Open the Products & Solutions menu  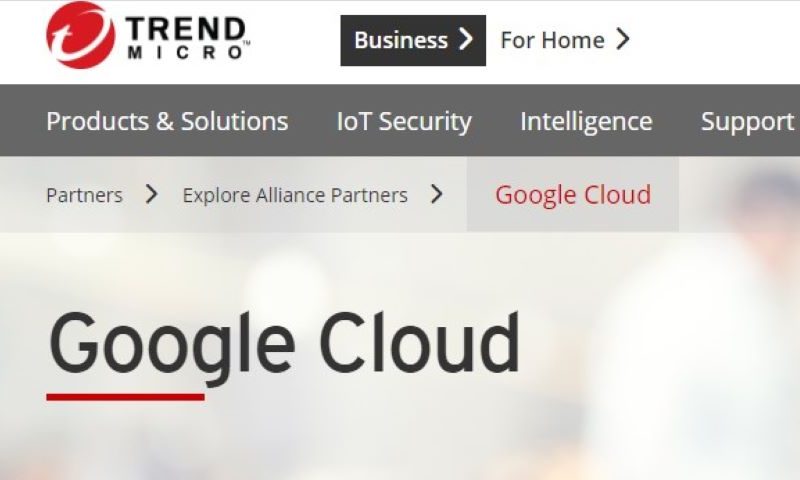click(x=167, y=121)
